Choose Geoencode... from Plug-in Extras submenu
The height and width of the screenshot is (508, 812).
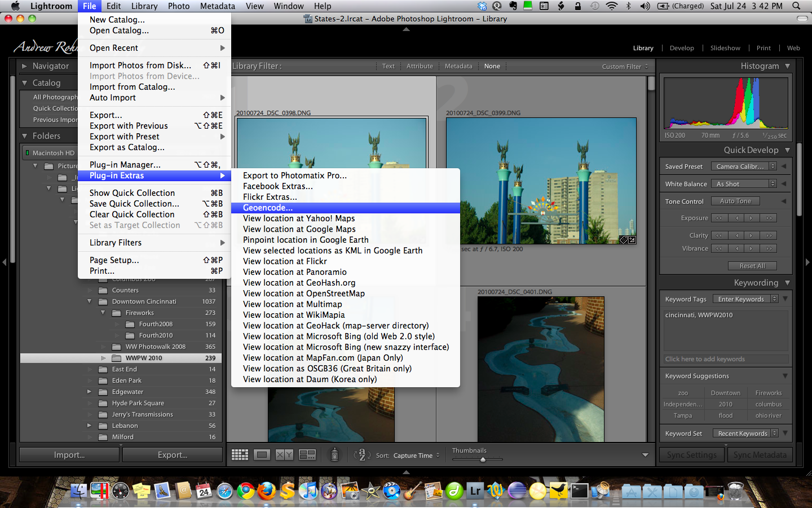tap(346, 208)
